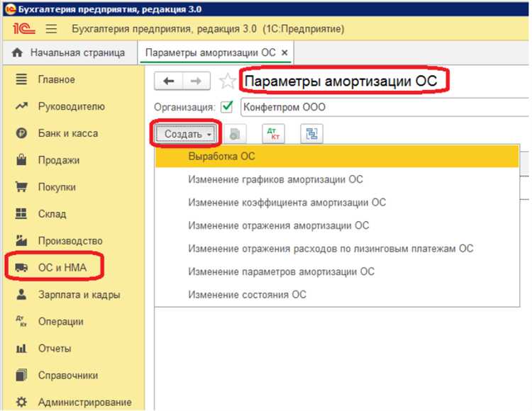Show postings with the Дт/Кт toolbar icon
The width and height of the screenshot is (532, 411).
[273, 134]
